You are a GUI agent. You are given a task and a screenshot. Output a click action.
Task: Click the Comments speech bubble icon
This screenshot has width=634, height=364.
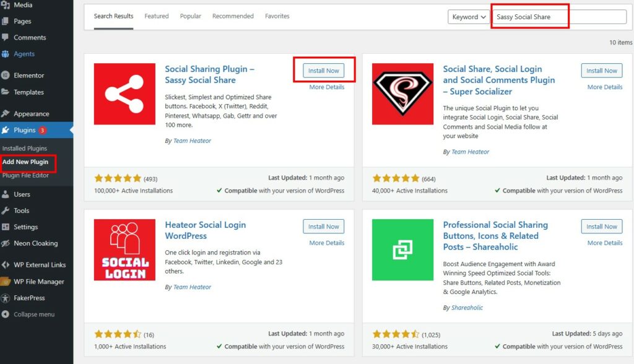tap(5, 37)
